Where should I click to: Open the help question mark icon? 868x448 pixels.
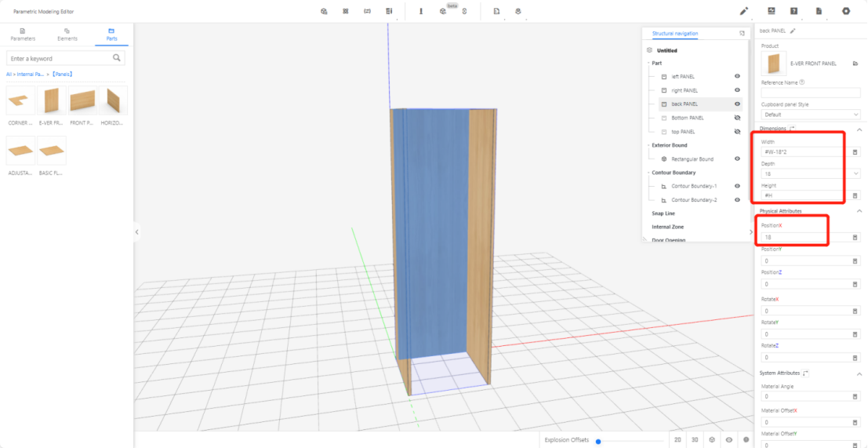coord(794,11)
